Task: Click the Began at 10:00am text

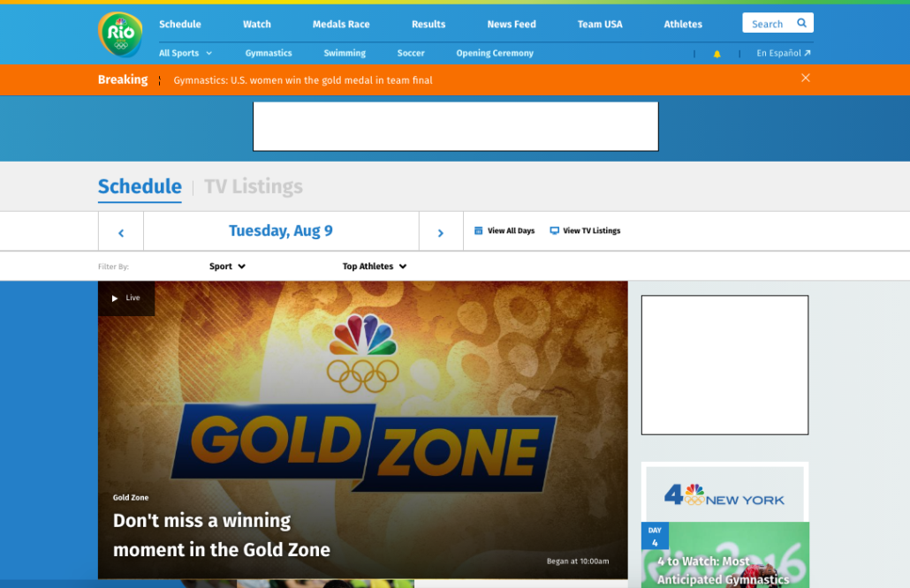Action: [x=578, y=562]
